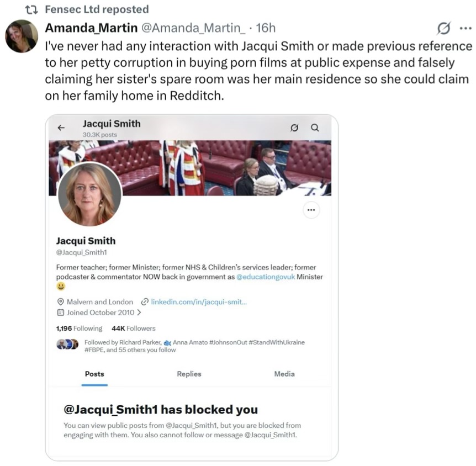The height and width of the screenshot is (466, 476).
Task: Click the Grok icon in profile header
Action: click(x=295, y=128)
